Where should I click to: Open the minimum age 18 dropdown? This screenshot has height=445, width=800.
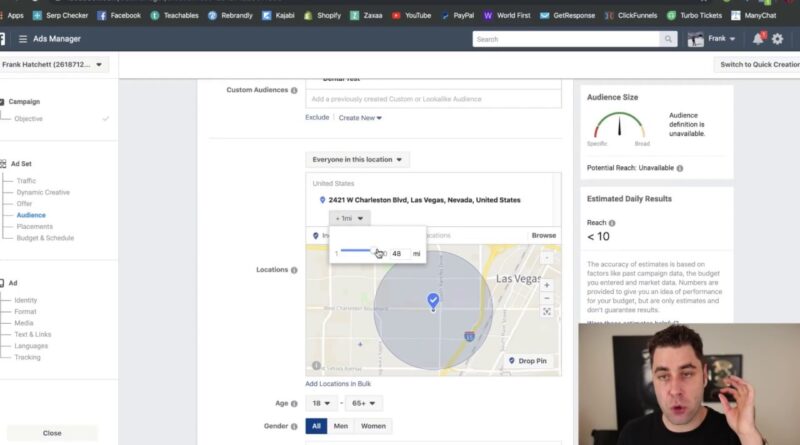(320, 403)
